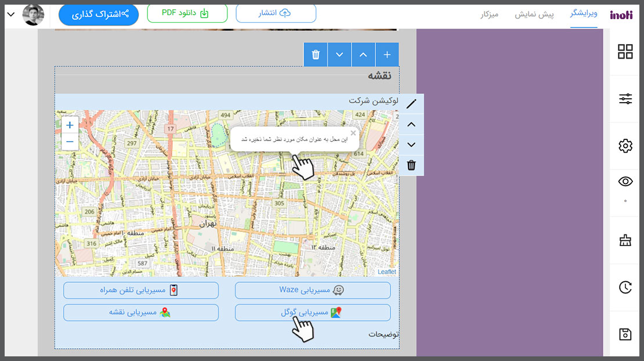Switch to the پیش نمایش tab
This screenshot has height=361, width=644.
(x=534, y=15)
